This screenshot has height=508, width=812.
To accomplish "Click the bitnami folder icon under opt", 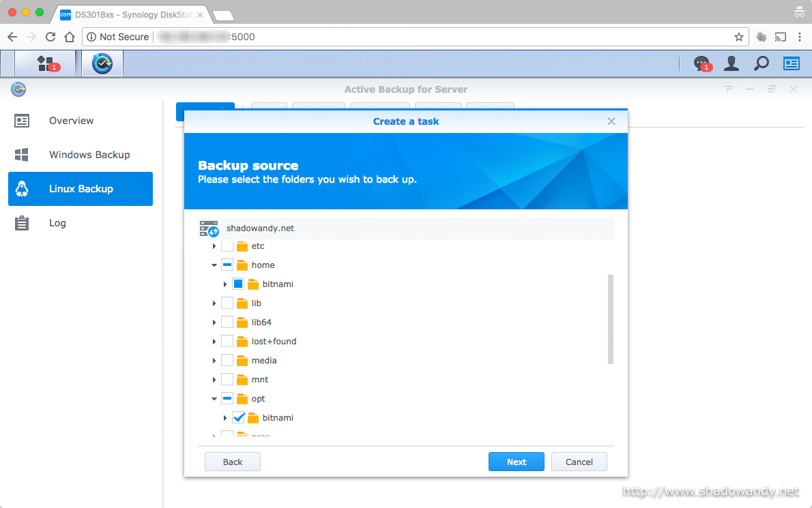I will coord(253,418).
